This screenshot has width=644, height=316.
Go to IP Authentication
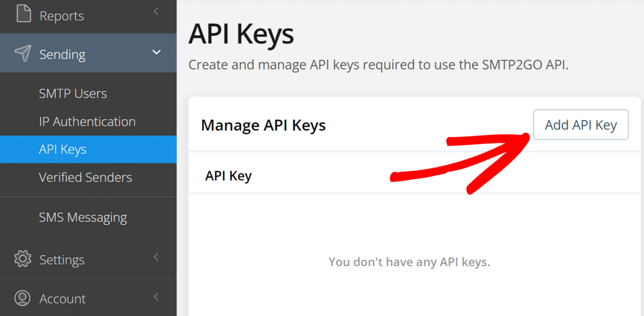(x=87, y=122)
